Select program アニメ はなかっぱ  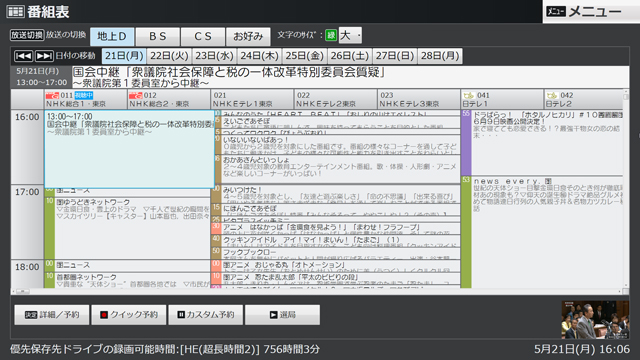pyautogui.click(x=336, y=228)
